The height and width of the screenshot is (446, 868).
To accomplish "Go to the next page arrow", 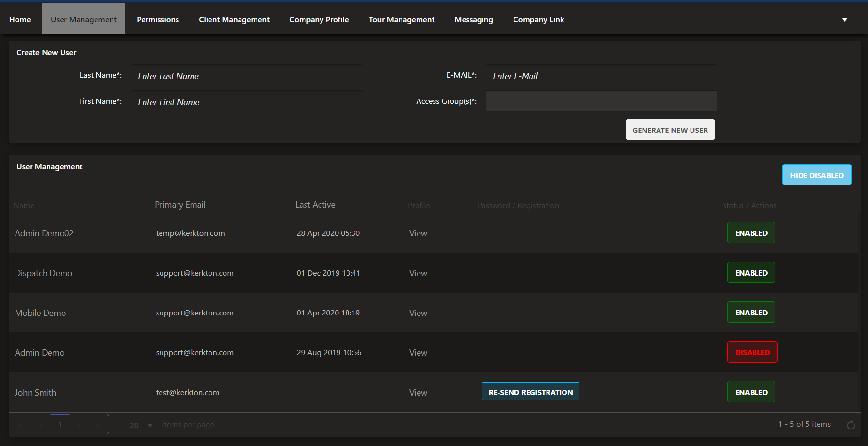I will click(x=80, y=425).
